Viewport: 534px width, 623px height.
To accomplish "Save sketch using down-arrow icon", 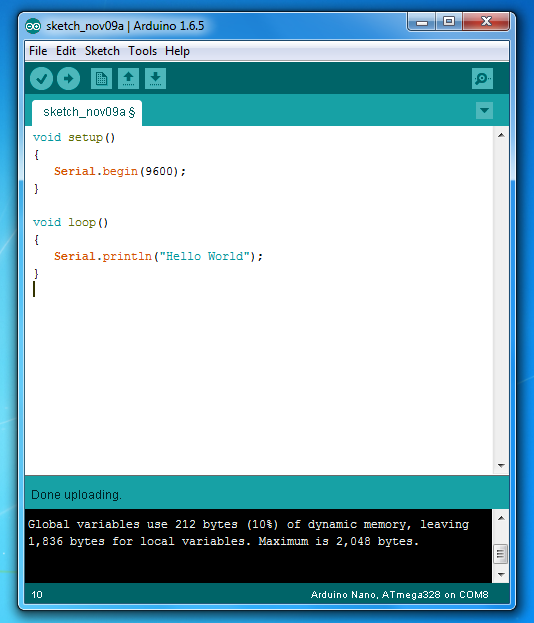I will [155, 79].
